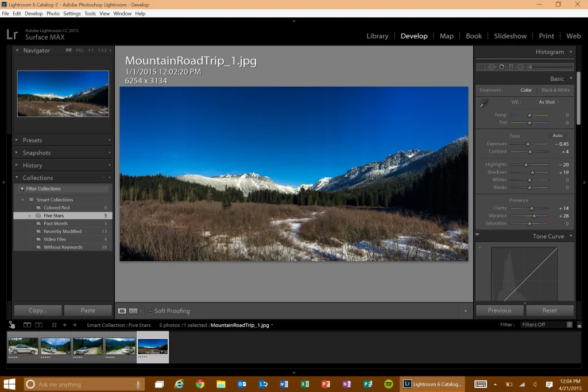Image resolution: width=588 pixels, height=392 pixels.
Task: Open Google Chrome from the taskbar
Action: 200,384
